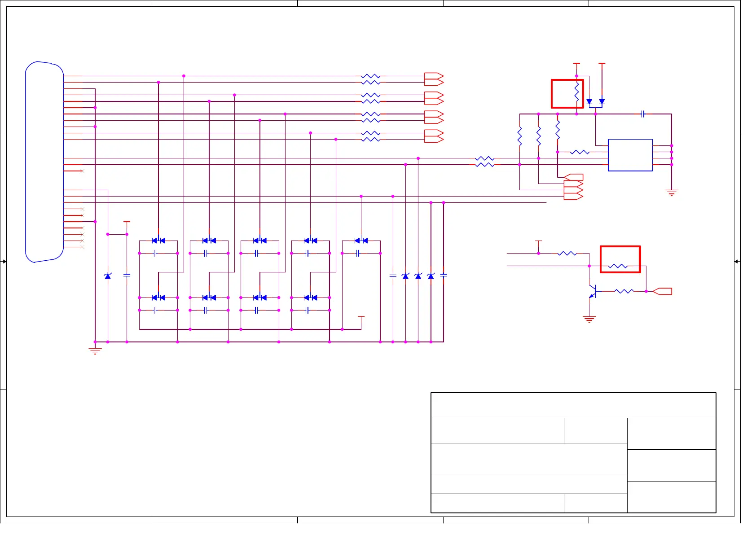Select the large blue connector outline symbol
Image resolution: width=756 pixels, height=534 pixels.
(x=44, y=162)
